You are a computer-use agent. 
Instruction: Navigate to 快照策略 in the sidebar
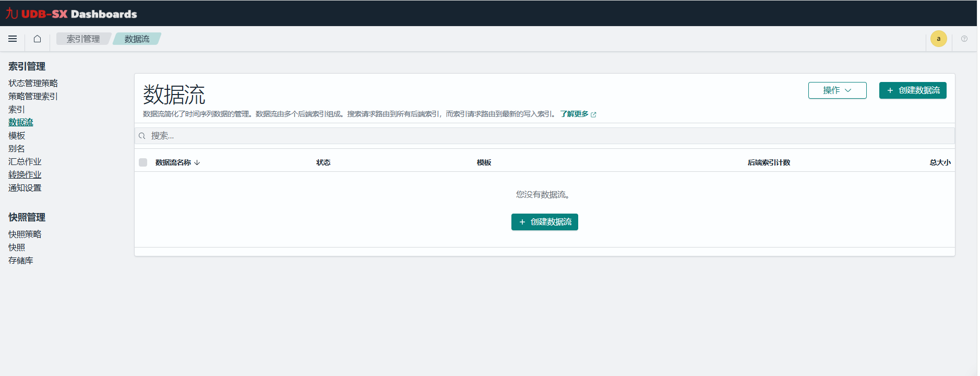pyautogui.click(x=25, y=234)
